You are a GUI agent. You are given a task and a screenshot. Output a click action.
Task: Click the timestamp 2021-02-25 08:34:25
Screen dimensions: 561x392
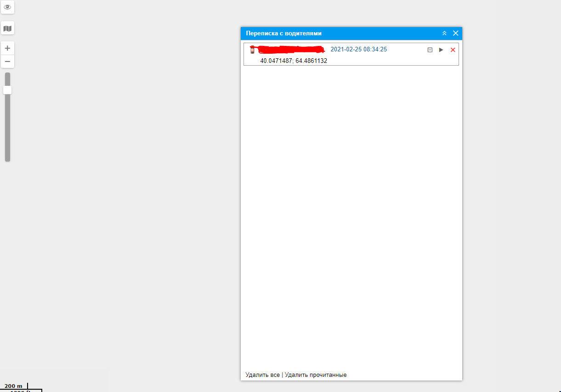point(358,50)
